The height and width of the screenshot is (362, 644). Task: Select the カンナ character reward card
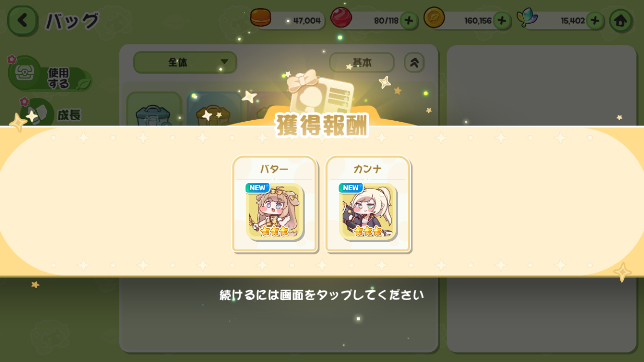pyautogui.click(x=368, y=204)
